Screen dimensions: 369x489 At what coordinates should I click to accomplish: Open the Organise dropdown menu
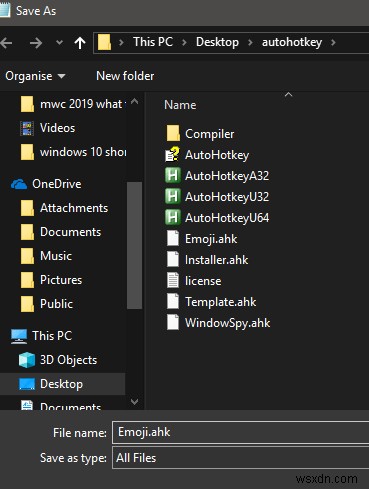tap(35, 76)
